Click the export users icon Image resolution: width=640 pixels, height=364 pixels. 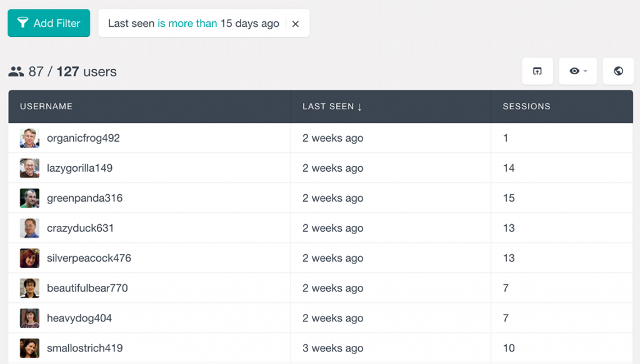point(537,71)
